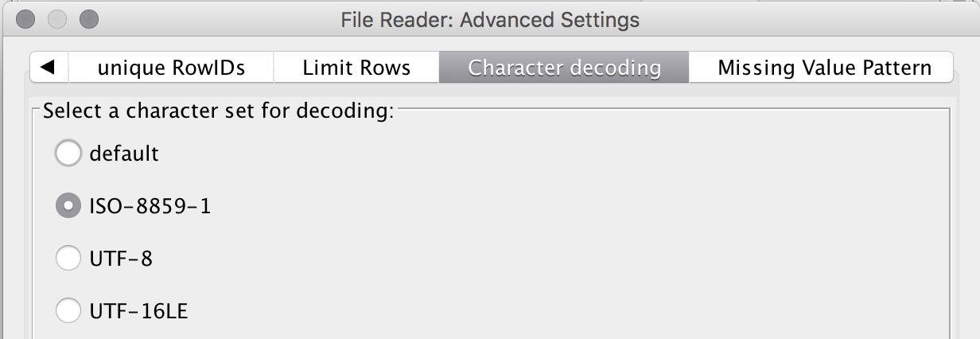This screenshot has height=339, width=980.
Task: Minimize the File Reader dialog
Action: tap(57, 18)
